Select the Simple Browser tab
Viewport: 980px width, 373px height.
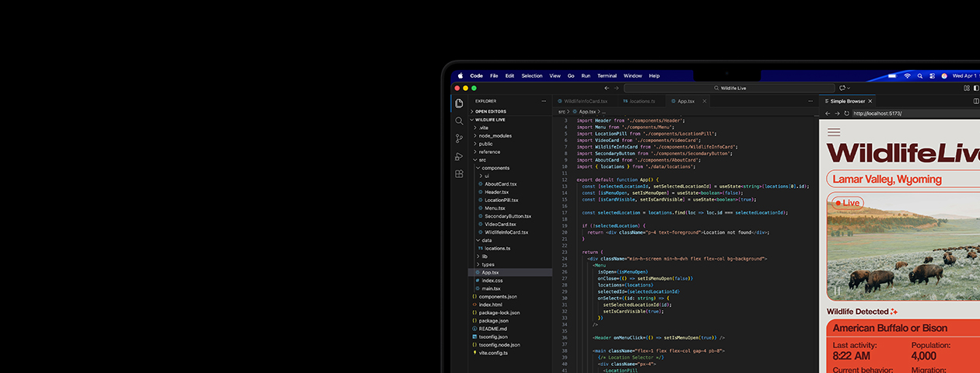pyautogui.click(x=847, y=101)
